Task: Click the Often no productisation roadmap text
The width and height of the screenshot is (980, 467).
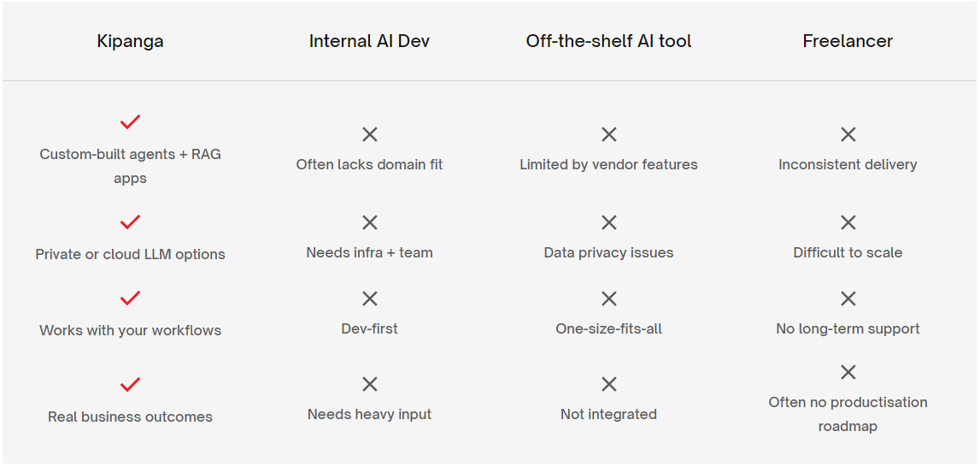Action: [848, 414]
